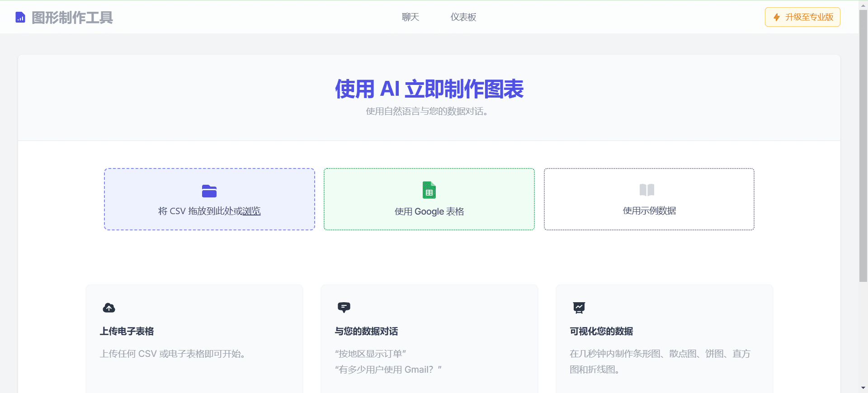
Task: Click the presentation chart icon above 可视化您的数据
Action: coord(579,308)
